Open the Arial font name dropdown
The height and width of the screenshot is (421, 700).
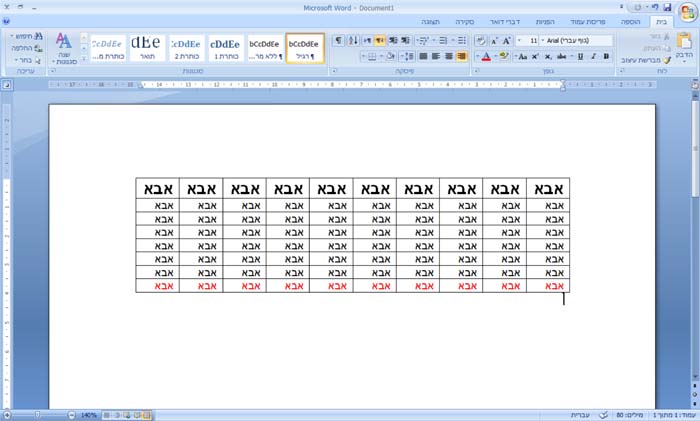pos(543,41)
